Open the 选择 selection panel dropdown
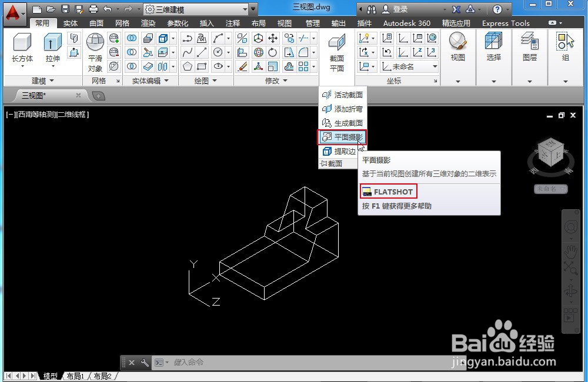 493,81
